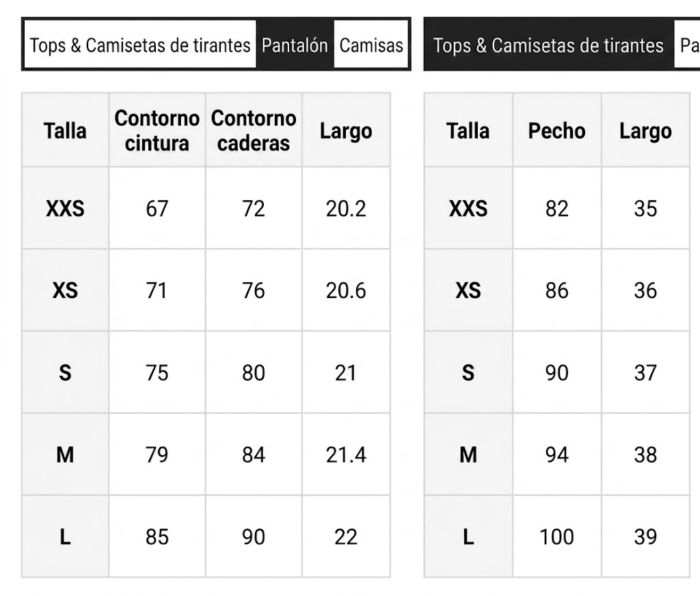Screen dimensions: 700x596
Task: Switch to the Pantalón tab
Action: click(x=295, y=45)
